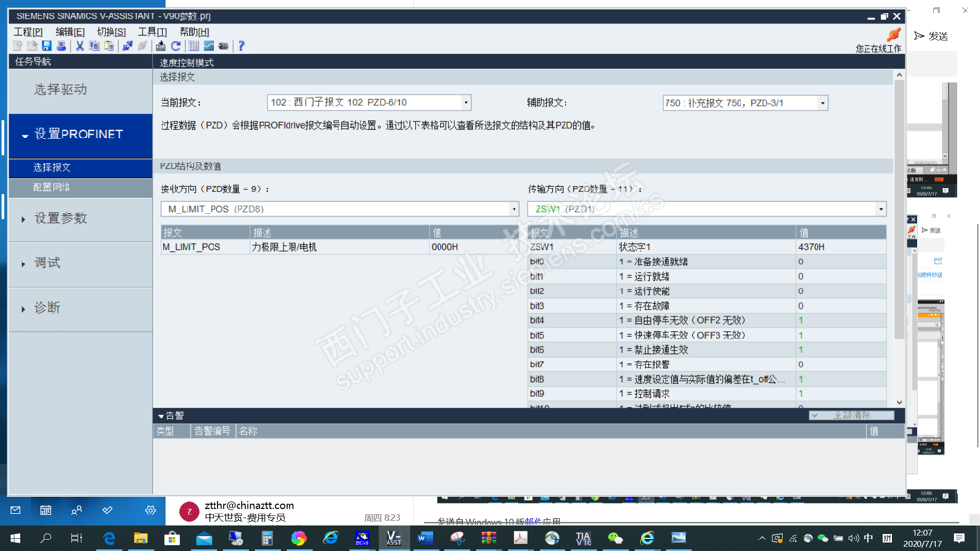Click the Open project toolbar icon
Screen dimensions: 980x552
(32, 46)
